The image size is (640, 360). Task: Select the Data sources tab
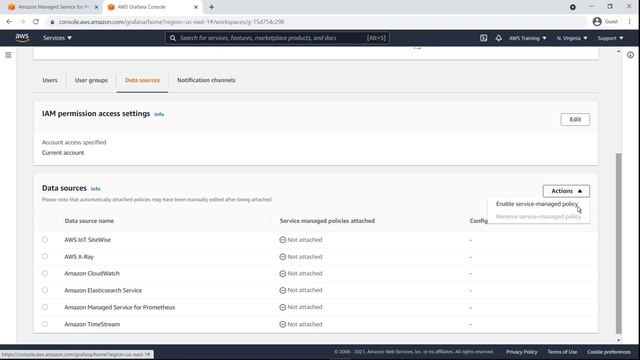(142, 80)
